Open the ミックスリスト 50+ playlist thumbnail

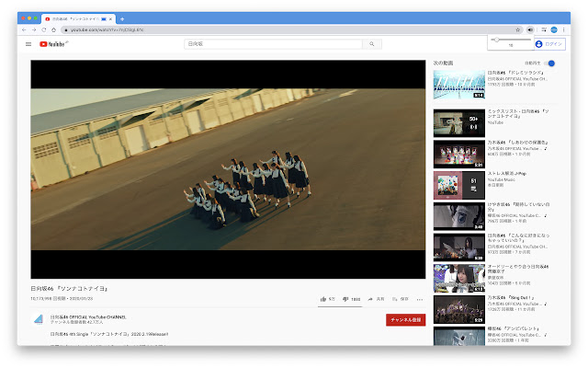pos(459,123)
